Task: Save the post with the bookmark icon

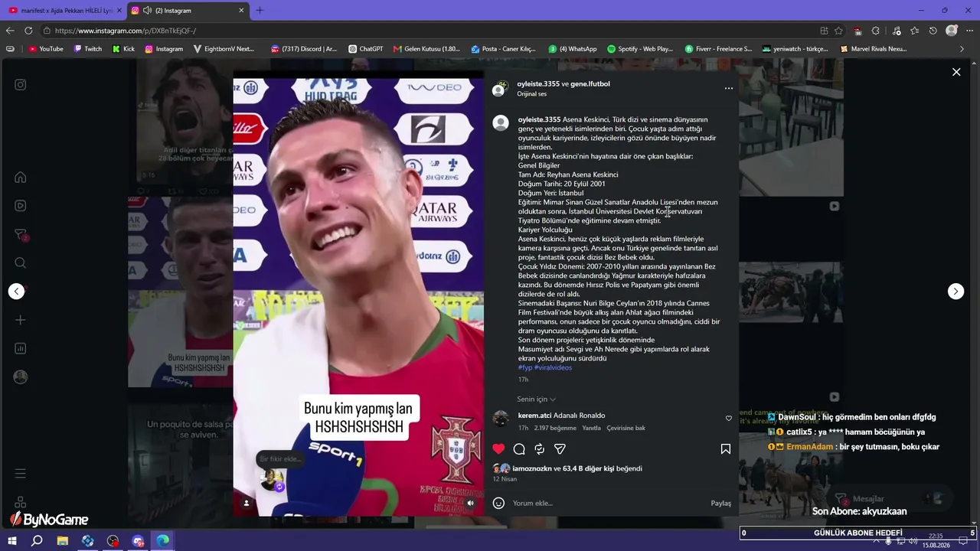Action: (x=725, y=449)
